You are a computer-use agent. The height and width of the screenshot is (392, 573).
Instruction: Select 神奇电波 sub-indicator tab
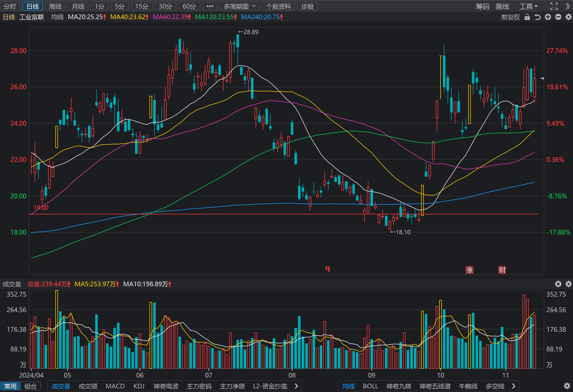pos(166,386)
